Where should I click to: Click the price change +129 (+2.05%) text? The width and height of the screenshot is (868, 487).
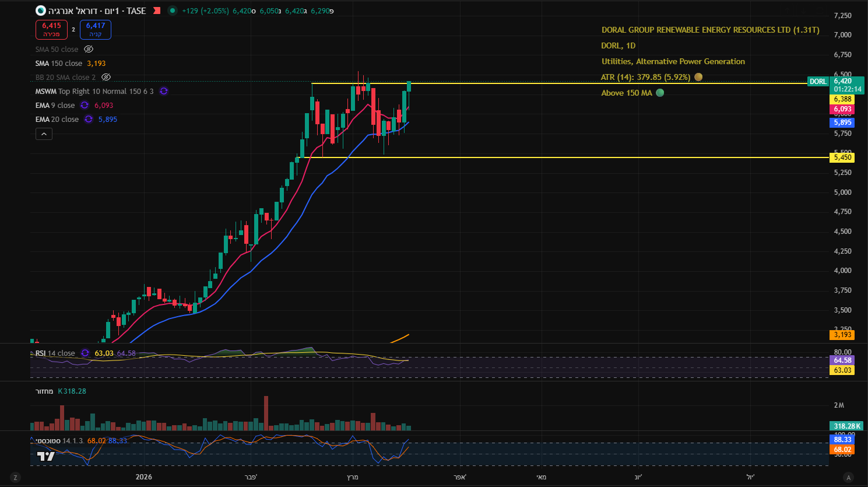click(x=205, y=10)
